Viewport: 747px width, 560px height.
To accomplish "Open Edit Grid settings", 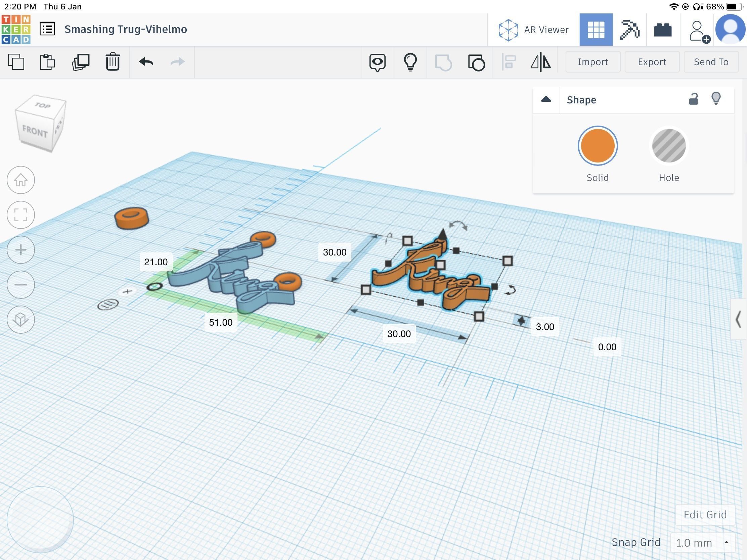I will tap(705, 514).
